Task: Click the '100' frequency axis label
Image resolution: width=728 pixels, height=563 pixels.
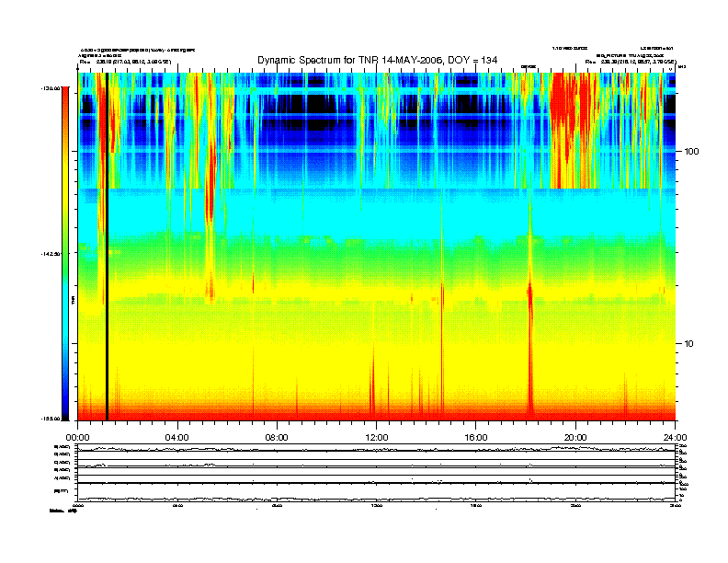Action: tap(692, 152)
